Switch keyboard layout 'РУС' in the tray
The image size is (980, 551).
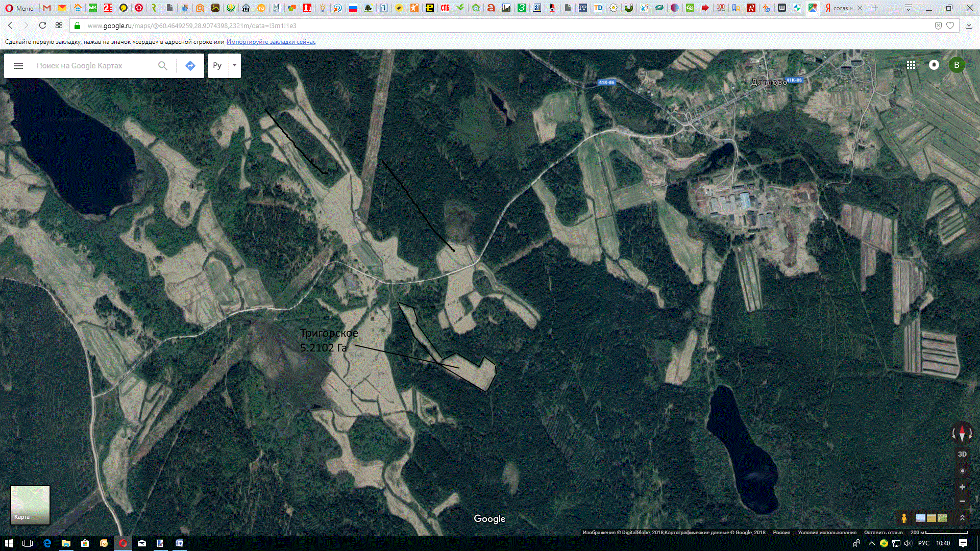[x=924, y=543]
